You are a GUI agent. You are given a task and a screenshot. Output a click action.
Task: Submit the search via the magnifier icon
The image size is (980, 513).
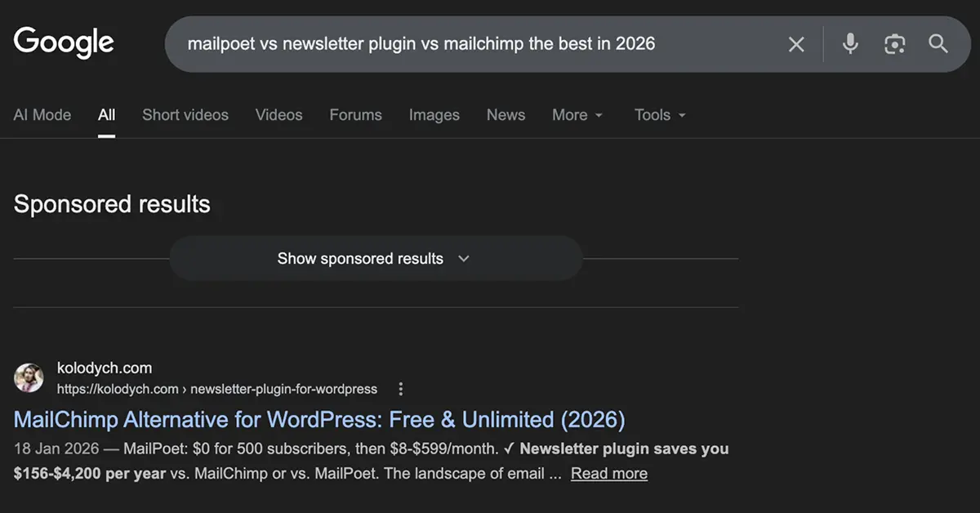coord(938,44)
